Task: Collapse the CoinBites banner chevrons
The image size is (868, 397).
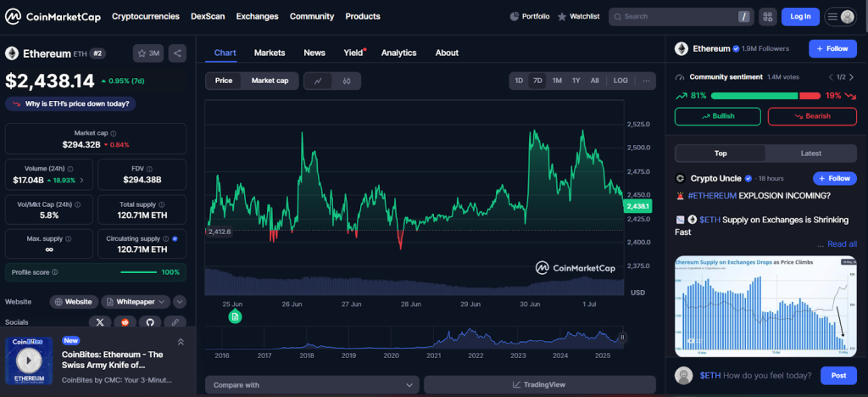Action: pos(181,342)
